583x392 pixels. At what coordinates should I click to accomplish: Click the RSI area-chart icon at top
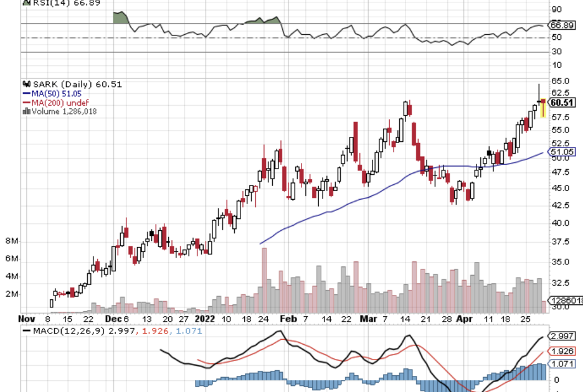pos(26,2)
